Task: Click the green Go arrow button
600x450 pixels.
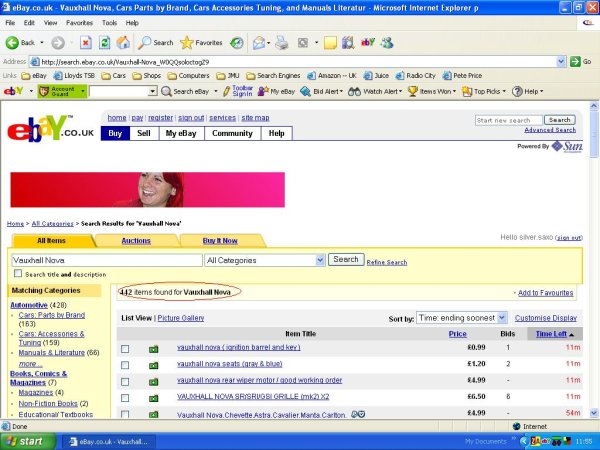Action: pyautogui.click(x=575, y=62)
